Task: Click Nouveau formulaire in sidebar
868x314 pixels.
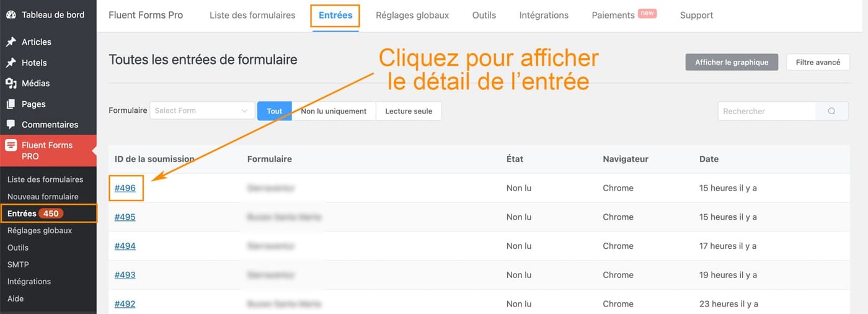Action: (43, 197)
